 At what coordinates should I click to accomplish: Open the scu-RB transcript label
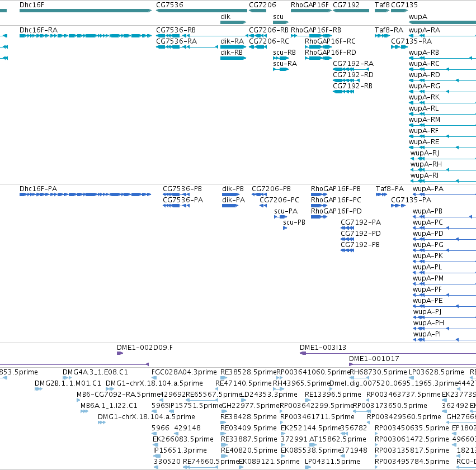pyautogui.click(x=284, y=53)
